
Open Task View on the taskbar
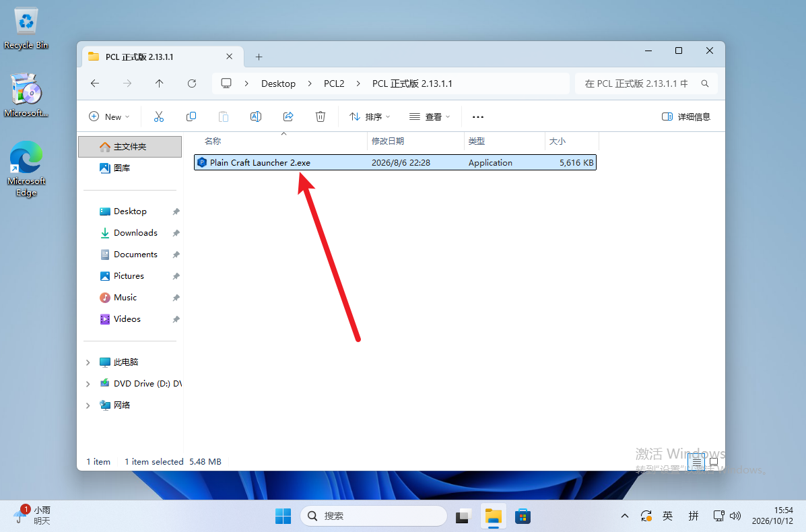[x=464, y=516]
